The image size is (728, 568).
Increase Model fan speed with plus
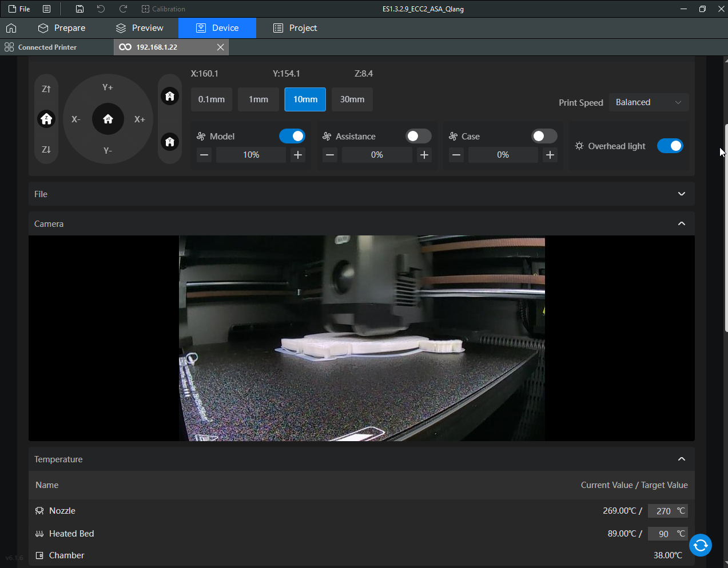pyautogui.click(x=298, y=155)
